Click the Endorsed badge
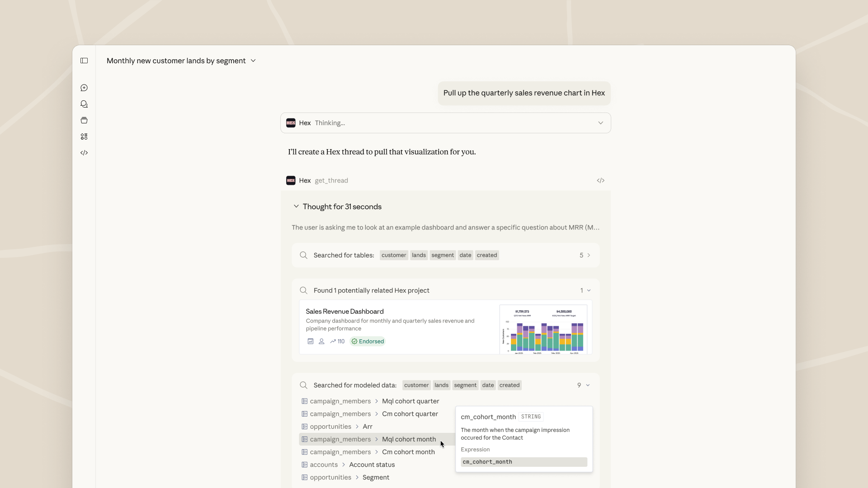Screen dimensions: 868x488 367,341
